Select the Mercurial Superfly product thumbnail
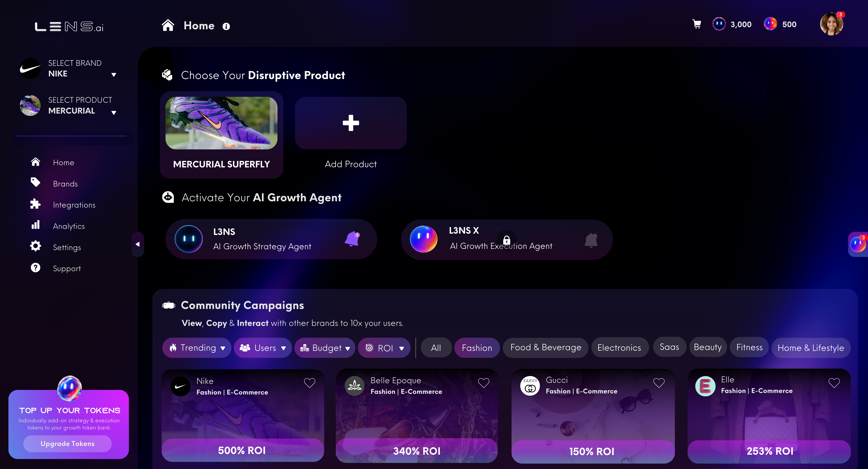 pos(221,123)
